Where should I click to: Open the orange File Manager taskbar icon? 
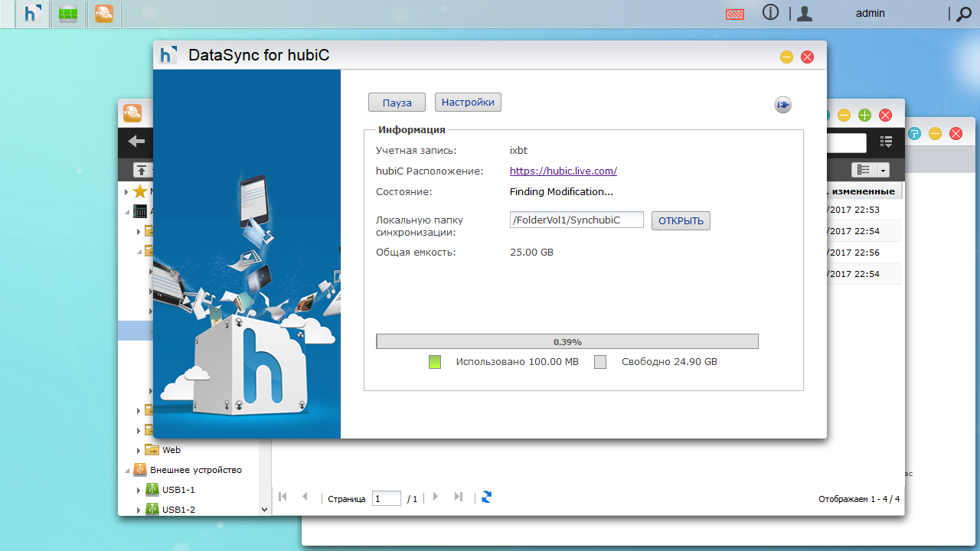pos(103,13)
